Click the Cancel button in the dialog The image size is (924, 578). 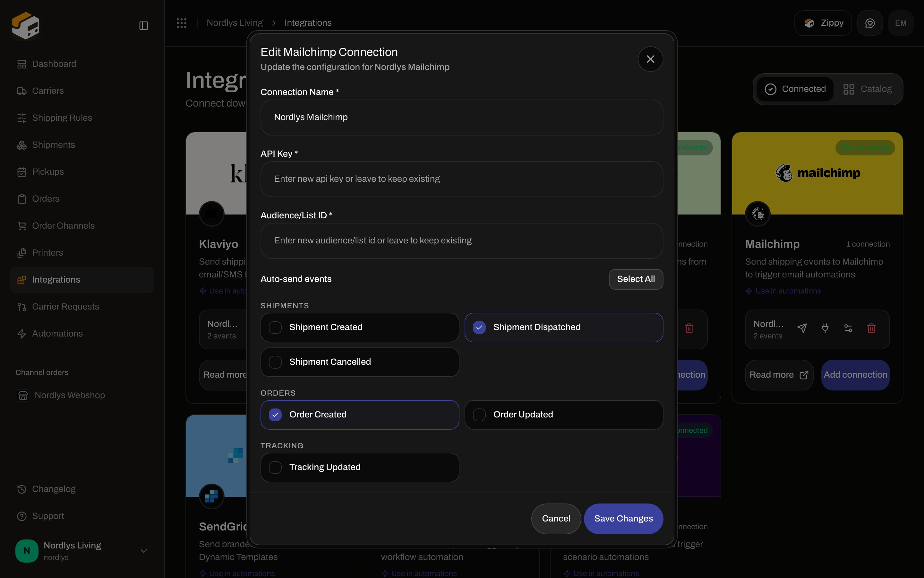556,519
